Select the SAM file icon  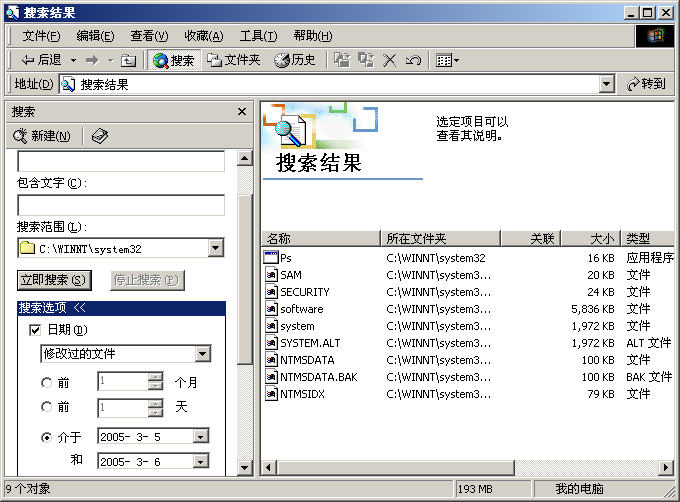271,275
